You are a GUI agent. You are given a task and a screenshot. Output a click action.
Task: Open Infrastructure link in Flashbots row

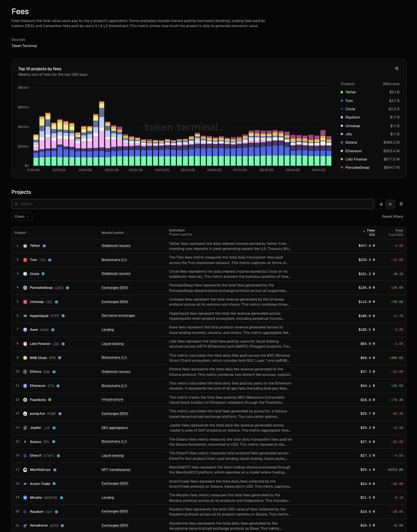112,399
